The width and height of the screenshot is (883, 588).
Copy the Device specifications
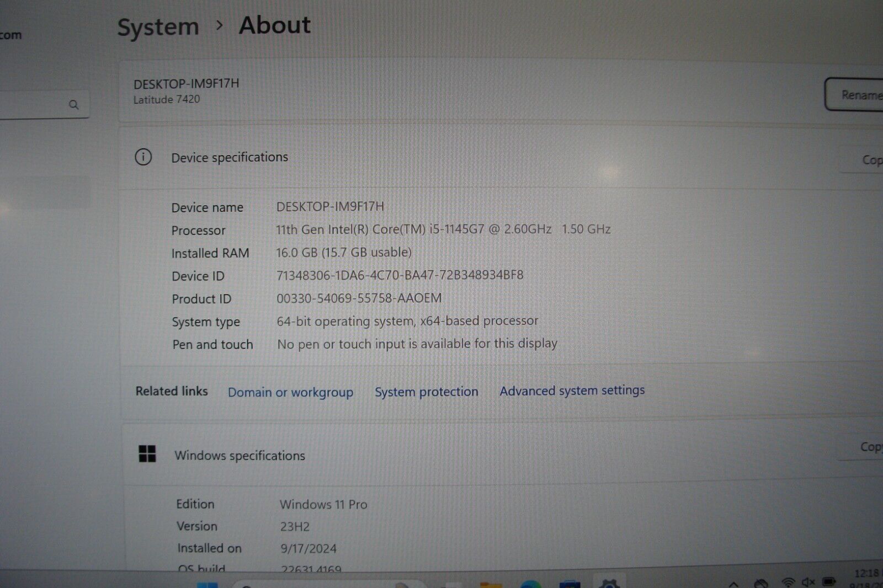pos(862,160)
